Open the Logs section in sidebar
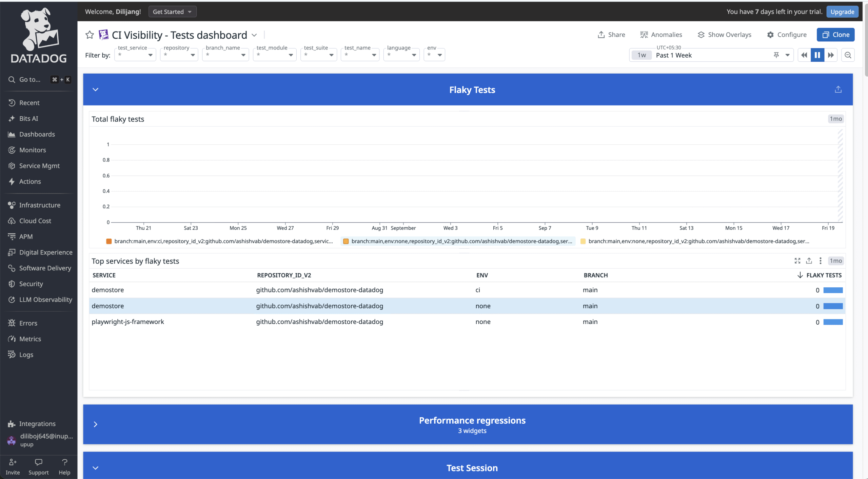 tap(26, 355)
